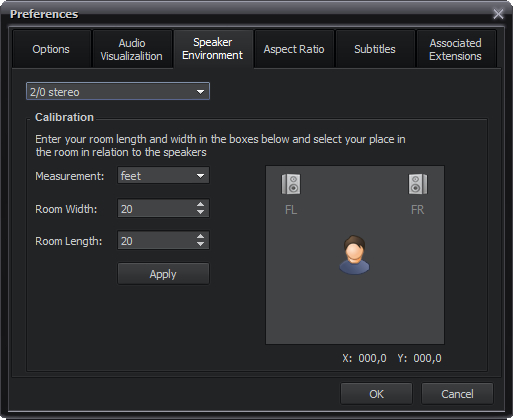Cancel the Preferences dialog

(457, 394)
